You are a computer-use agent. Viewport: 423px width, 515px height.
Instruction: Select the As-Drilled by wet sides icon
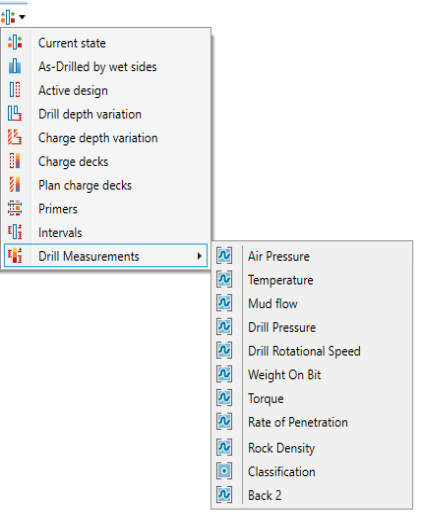[15, 66]
